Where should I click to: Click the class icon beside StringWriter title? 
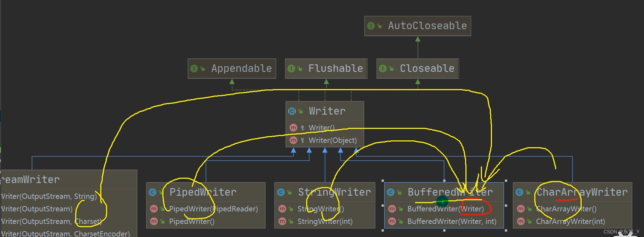pos(281,192)
